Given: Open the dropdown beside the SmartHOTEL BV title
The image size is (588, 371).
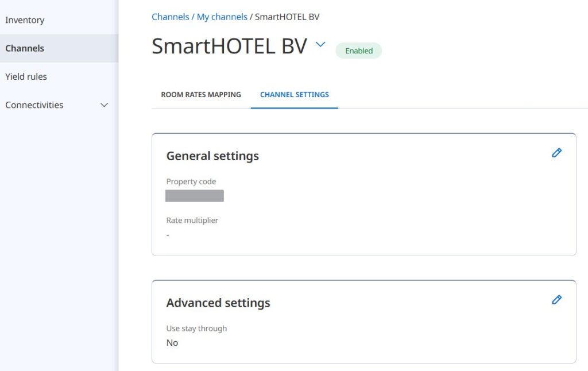Looking at the screenshot, I should click(x=320, y=45).
